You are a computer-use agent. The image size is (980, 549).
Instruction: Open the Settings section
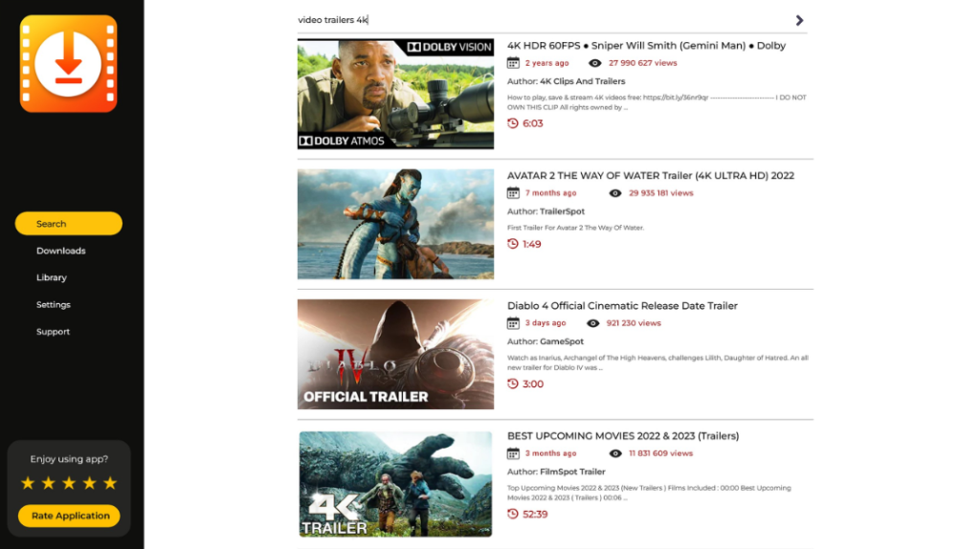tap(54, 305)
